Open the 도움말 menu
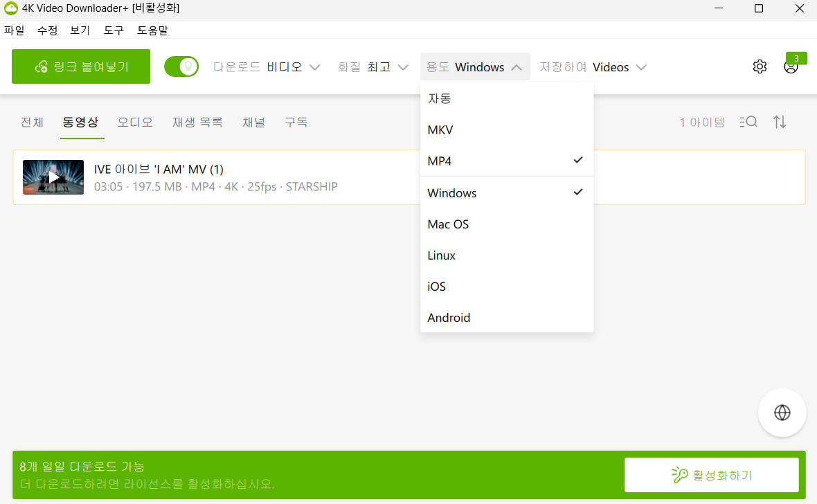 pos(152,30)
